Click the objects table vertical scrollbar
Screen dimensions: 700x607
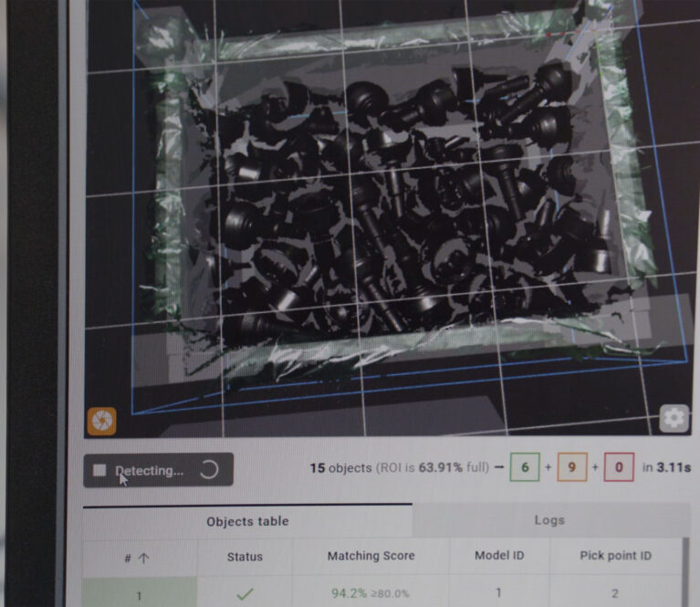pyautogui.click(x=686, y=572)
